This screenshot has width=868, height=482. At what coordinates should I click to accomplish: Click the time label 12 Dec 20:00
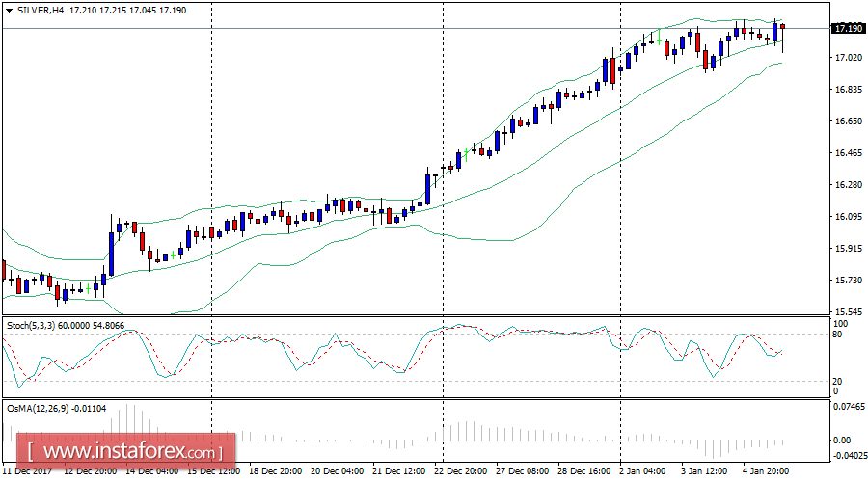(91, 471)
